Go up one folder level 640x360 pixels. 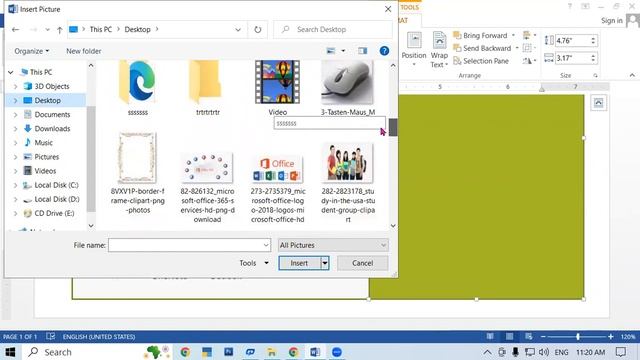[60, 29]
